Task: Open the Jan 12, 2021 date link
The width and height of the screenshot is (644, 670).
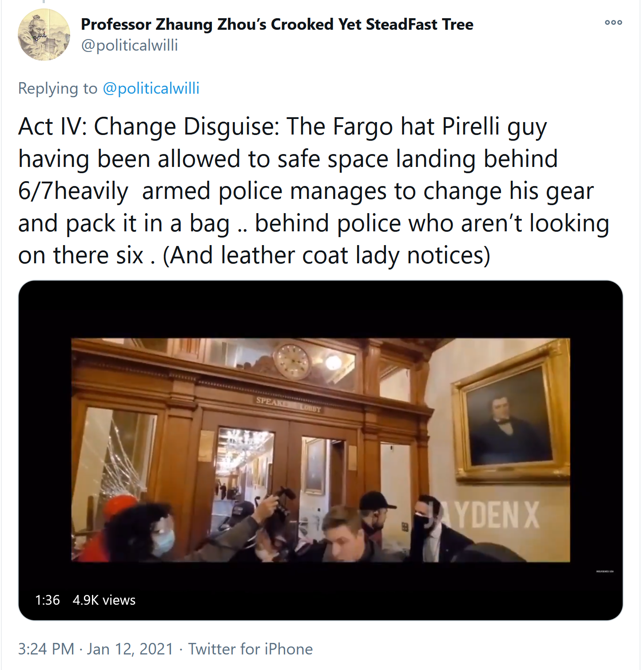Action: click(x=130, y=649)
